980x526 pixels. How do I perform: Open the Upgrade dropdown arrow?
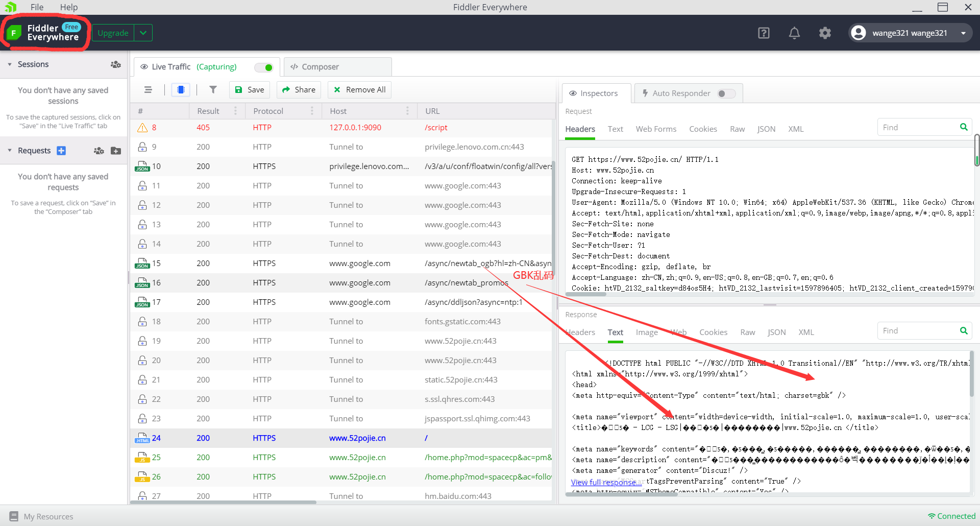pyautogui.click(x=143, y=33)
